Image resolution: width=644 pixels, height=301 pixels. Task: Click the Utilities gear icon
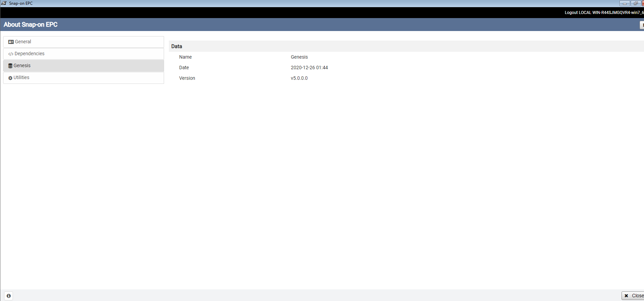[10, 78]
